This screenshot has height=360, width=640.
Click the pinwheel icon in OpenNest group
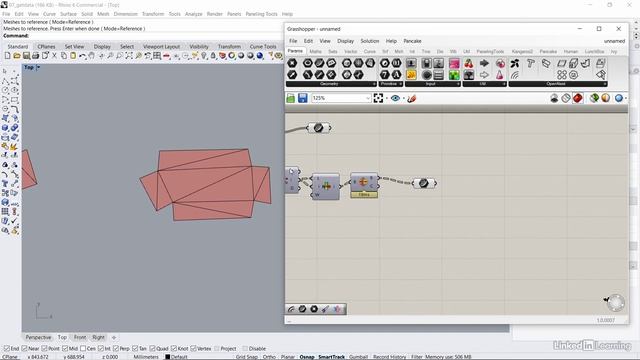(x=515, y=63)
